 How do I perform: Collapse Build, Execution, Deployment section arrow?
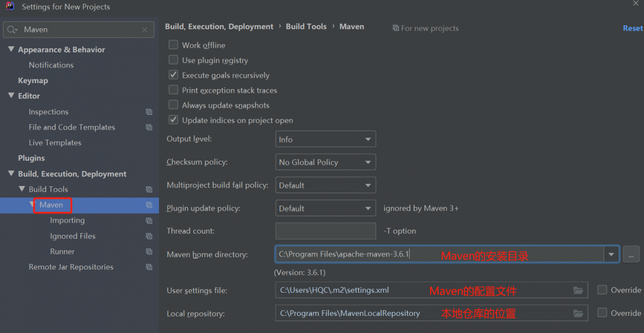tap(11, 174)
